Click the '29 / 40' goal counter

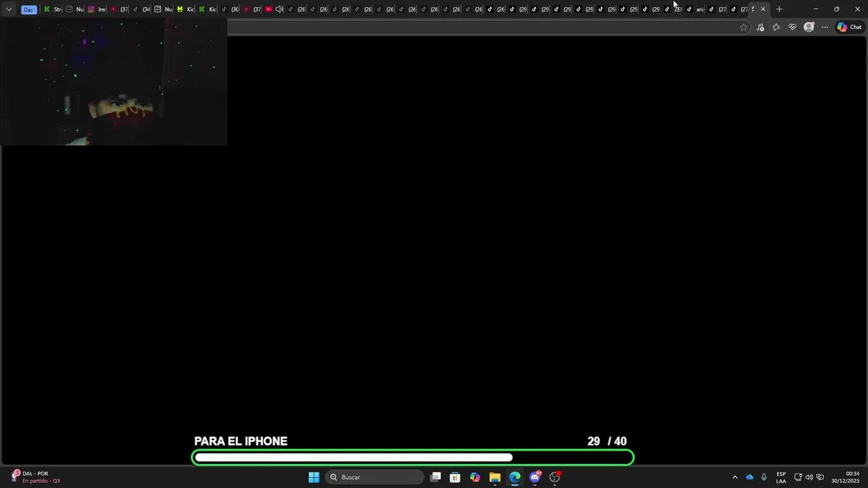click(607, 441)
